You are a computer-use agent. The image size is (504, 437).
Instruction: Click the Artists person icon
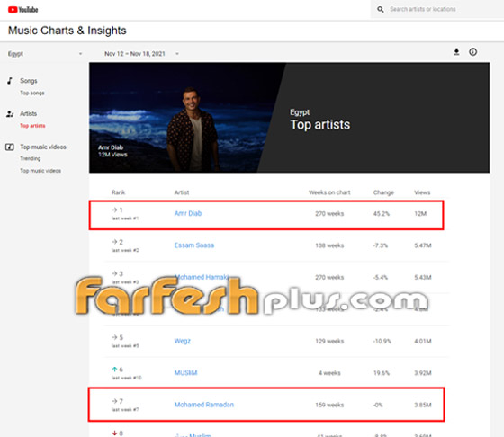click(10, 113)
